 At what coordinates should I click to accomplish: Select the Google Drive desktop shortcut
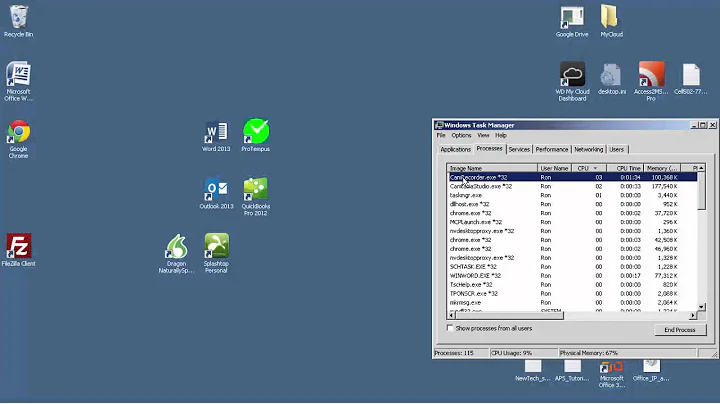coord(572,22)
